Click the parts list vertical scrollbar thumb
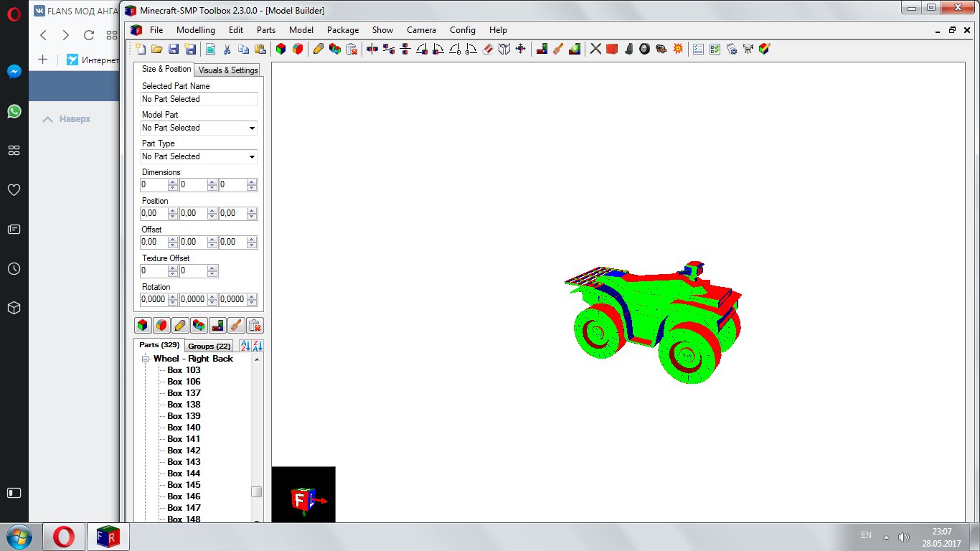 tap(256, 491)
